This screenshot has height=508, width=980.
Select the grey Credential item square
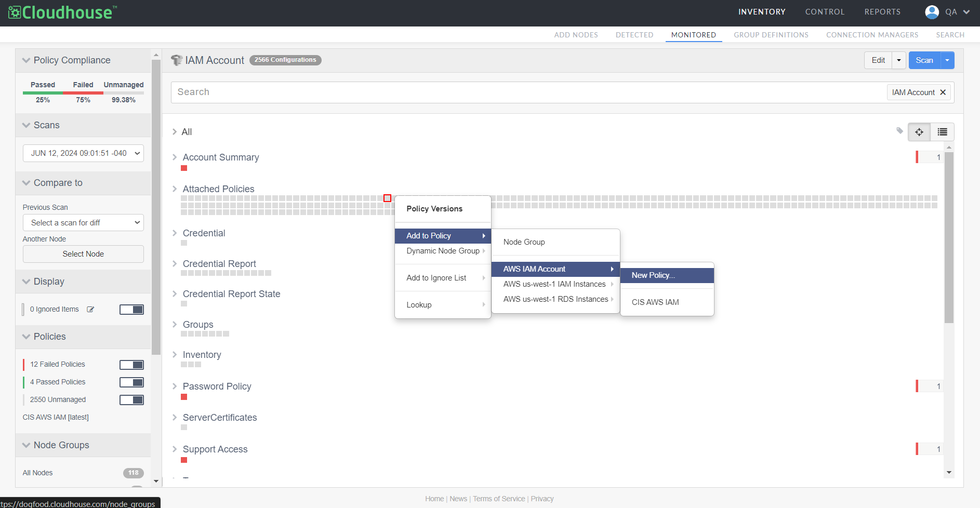pos(184,243)
